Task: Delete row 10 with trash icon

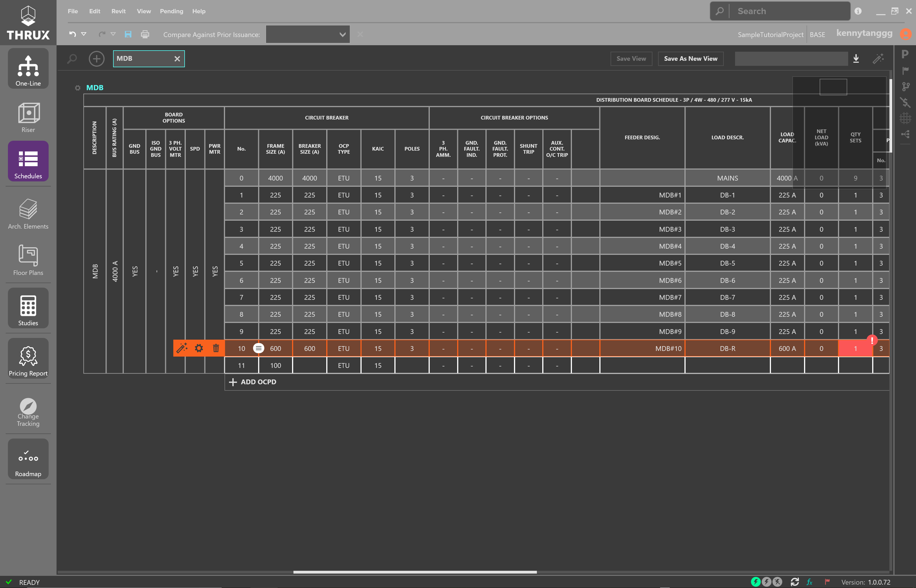Action: pyautogui.click(x=216, y=348)
